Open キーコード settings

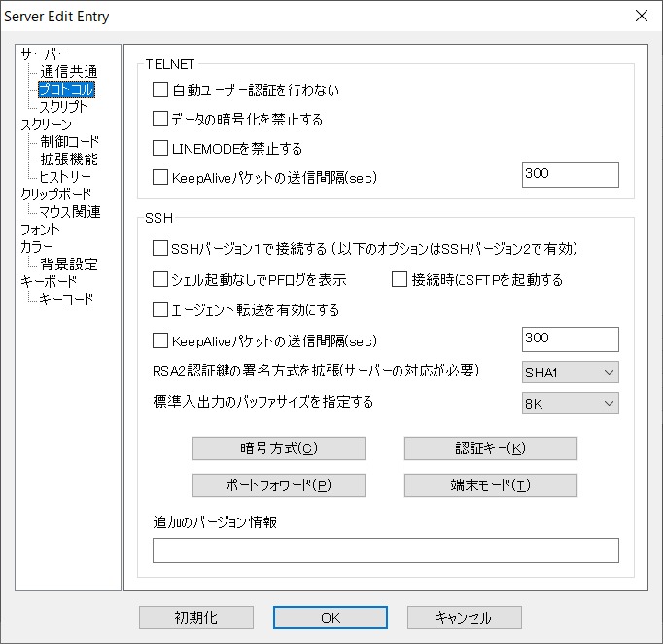pyautogui.click(x=66, y=300)
